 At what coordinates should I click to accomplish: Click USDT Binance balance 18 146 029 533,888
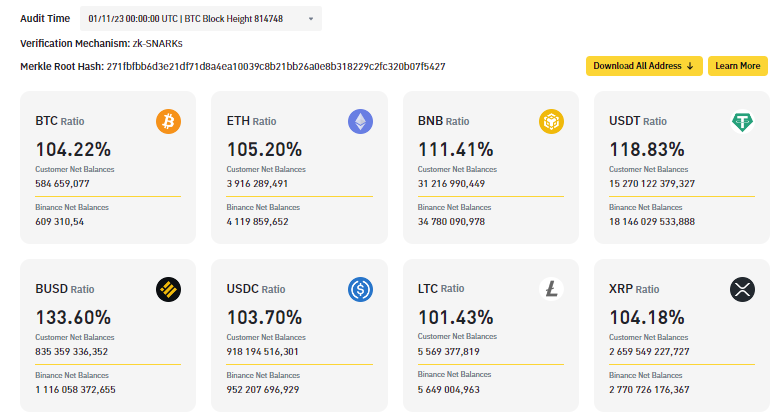(652, 222)
